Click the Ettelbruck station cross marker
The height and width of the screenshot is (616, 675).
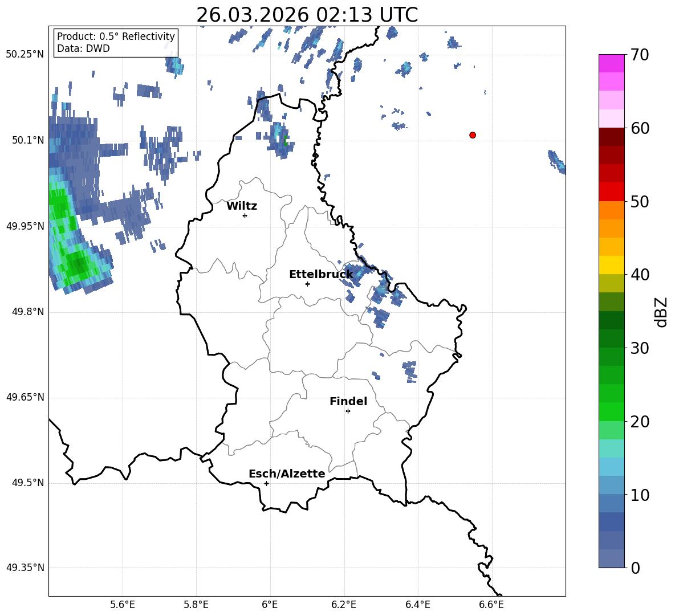coord(307,284)
